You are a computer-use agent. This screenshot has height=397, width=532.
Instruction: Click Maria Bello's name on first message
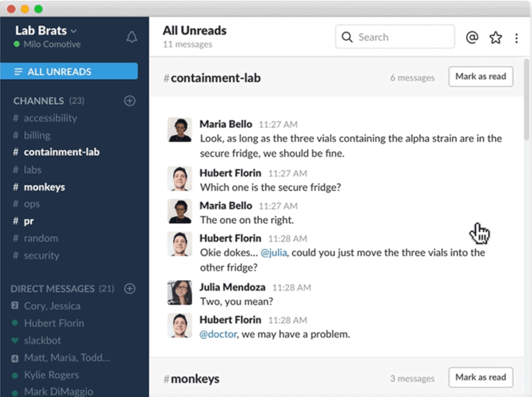(x=226, y=124)
